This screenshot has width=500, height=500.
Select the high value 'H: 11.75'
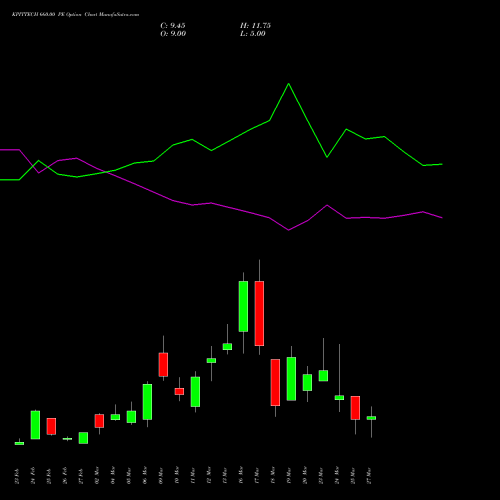255,26
